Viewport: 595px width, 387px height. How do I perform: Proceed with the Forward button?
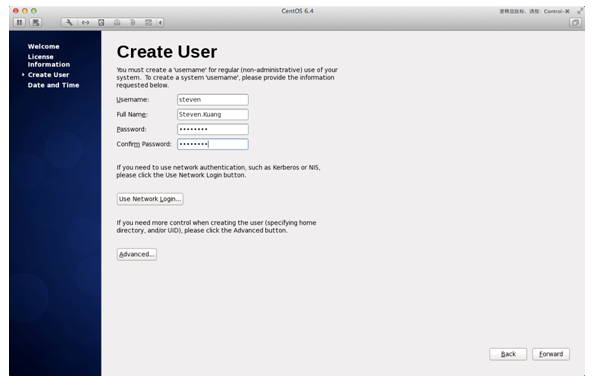coord(551,354)
